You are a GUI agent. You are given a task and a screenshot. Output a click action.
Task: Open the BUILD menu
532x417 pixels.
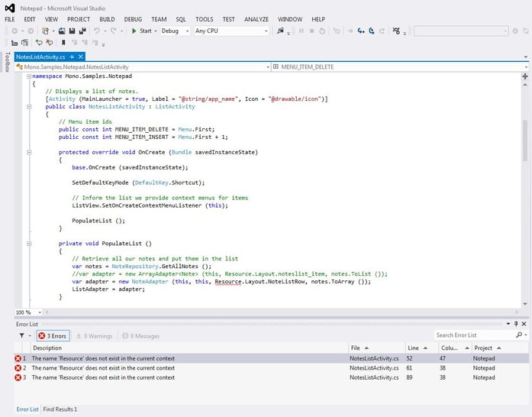coord(107,19)
